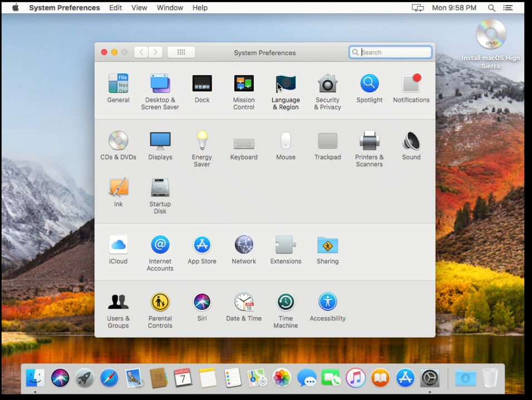
Task: Open the System Preferences app menu
Action: coord(65,7)
